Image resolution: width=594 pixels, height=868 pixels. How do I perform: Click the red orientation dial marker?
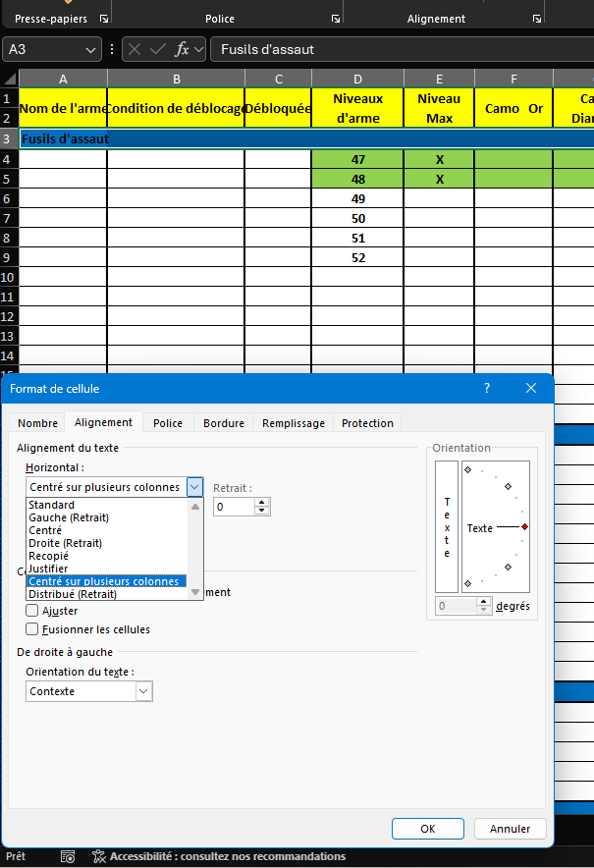(x=524, y=527)
